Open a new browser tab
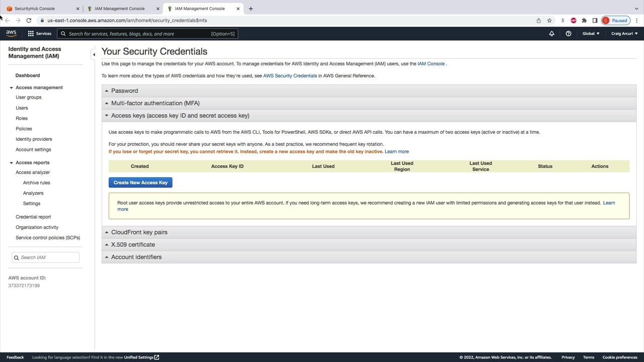 pos(251,9)
